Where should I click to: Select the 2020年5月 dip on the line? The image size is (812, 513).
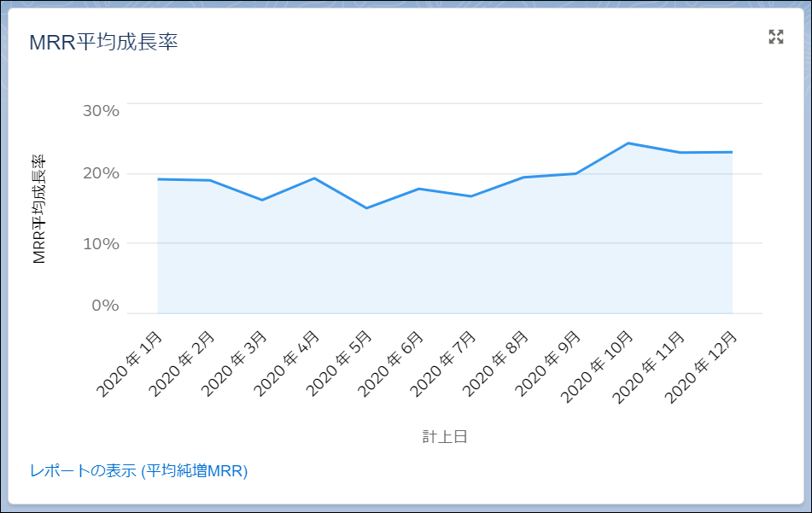[x=367, y=207]
